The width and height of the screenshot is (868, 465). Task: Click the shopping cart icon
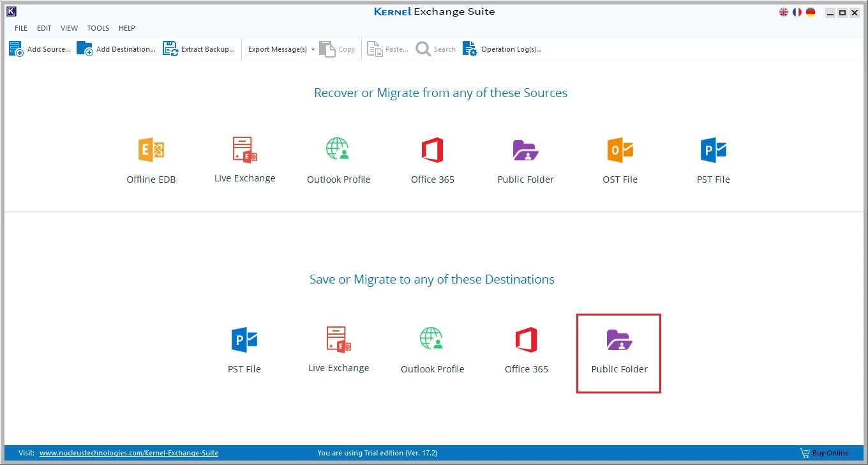click(805, 453)
